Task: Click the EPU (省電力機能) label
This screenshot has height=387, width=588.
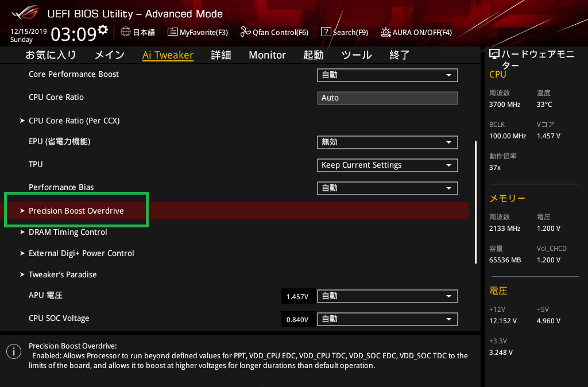Action: (x=59, y=141)
